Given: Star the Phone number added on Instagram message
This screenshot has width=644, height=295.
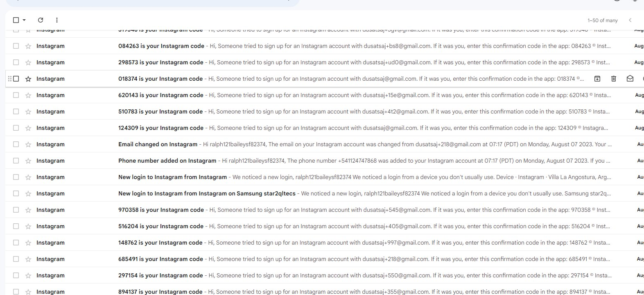Looking at the screenshot, I should click(28, 161).
